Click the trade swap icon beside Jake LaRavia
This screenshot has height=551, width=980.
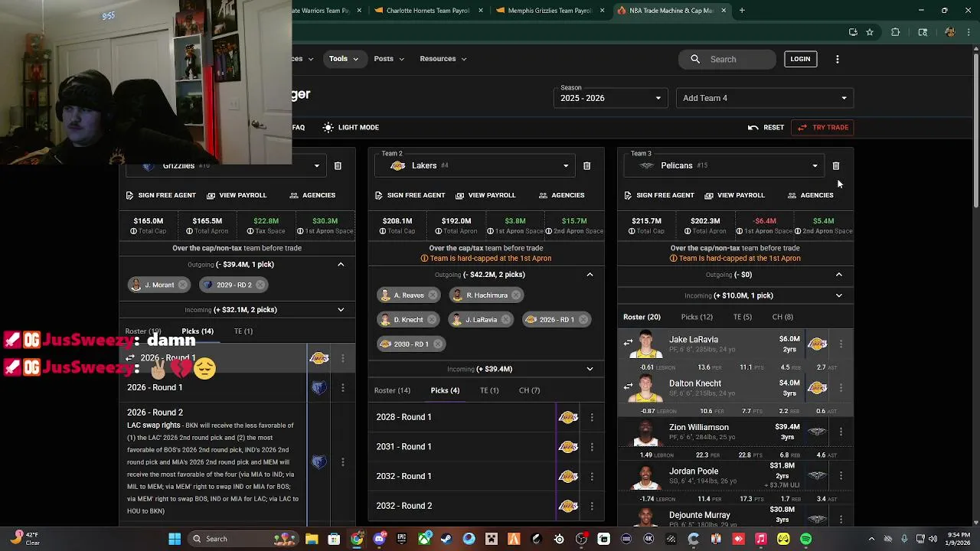coord(629,343)
